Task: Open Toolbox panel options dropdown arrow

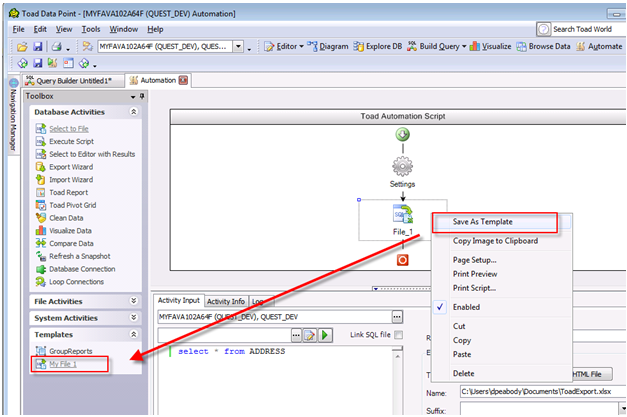Action: pyautogui.click(x=133, y=97)
